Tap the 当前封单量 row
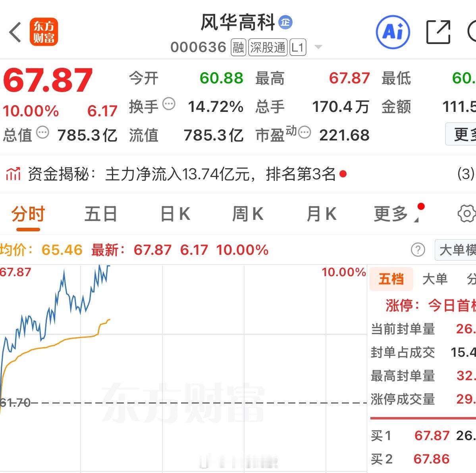This screenshot has width=476, height=473. (423, 329)
